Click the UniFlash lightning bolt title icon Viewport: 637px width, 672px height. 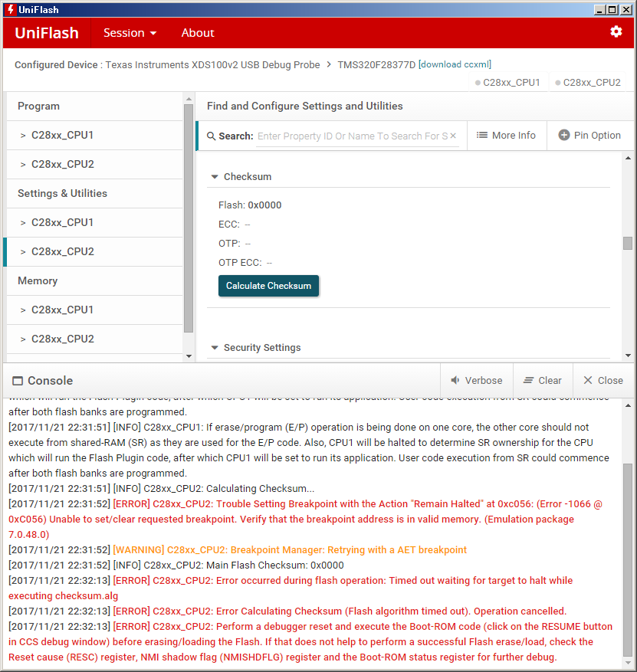[10, 9]
